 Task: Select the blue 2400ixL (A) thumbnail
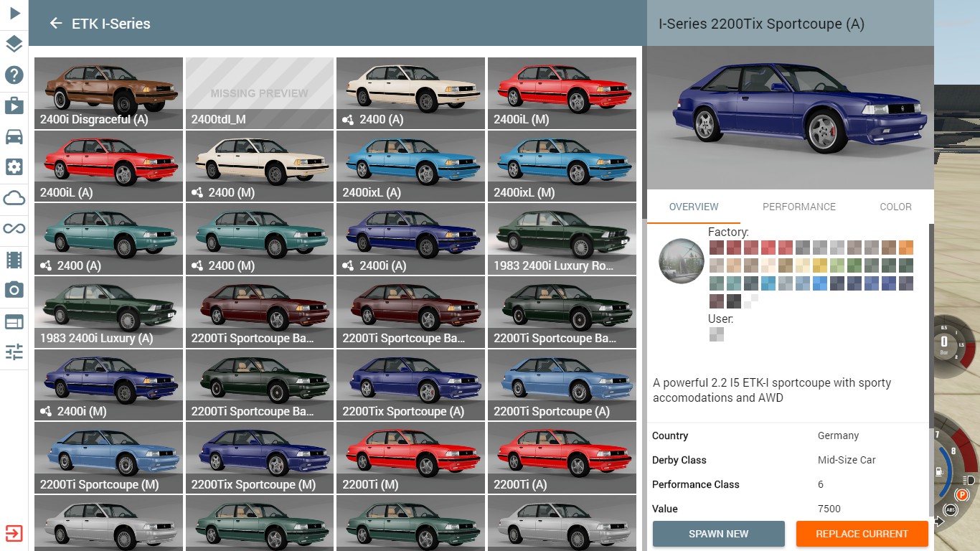[410, 166]
